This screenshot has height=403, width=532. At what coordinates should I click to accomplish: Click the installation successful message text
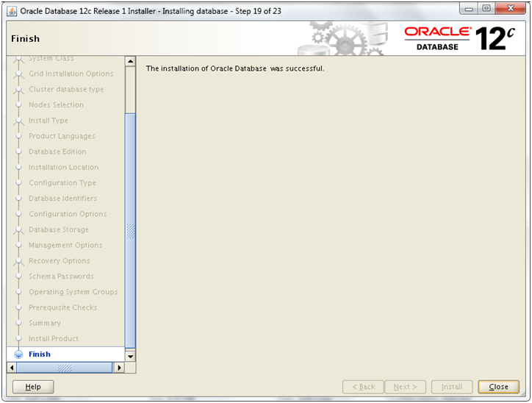click(235, 68)
